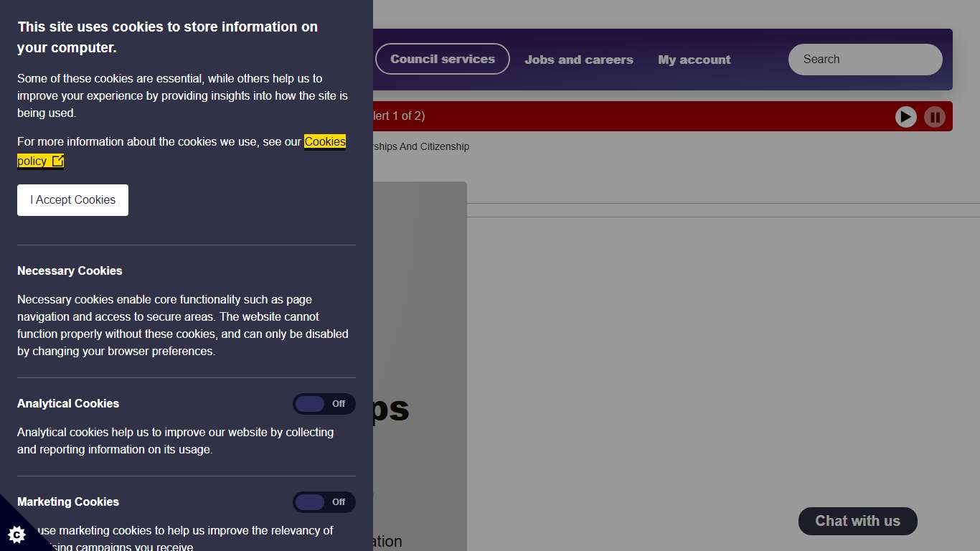980x551 pixels.
Task: Click the Marketing Cookies heading label
Action: pos(68,502)
